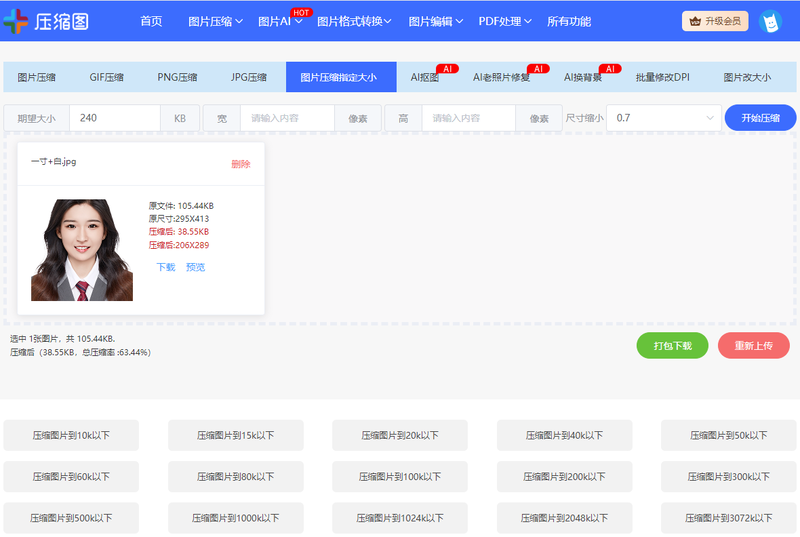Open the 尺寸缩小 0.7 combo box
This screenshot has width=800, height=537.
click(664, 118)
